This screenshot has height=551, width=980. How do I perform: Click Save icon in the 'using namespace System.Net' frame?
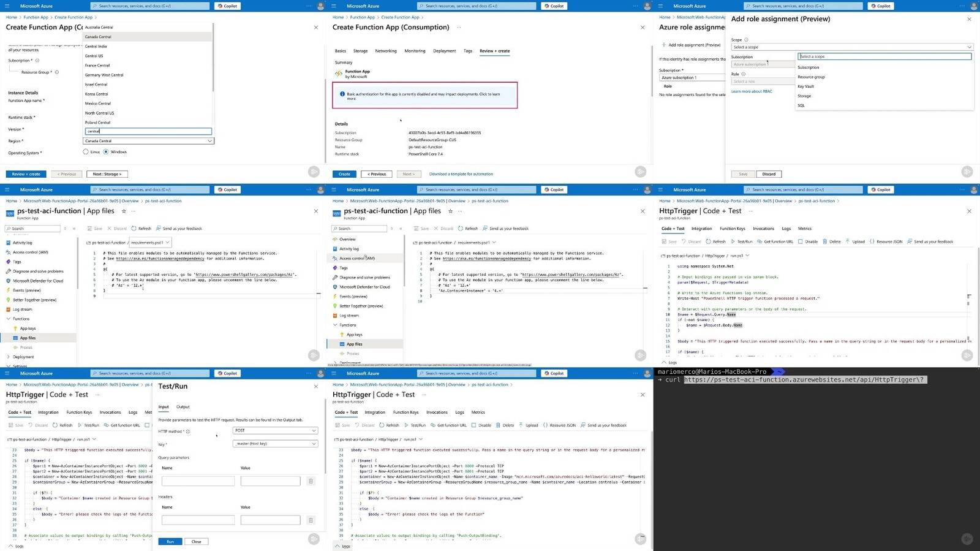click(664, 241)
